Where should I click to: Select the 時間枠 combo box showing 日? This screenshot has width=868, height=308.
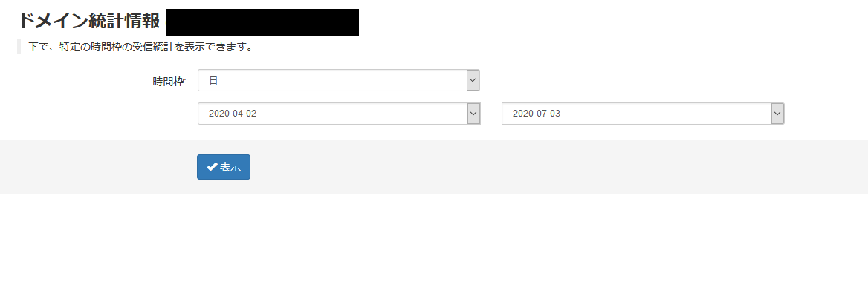(339, 80)
